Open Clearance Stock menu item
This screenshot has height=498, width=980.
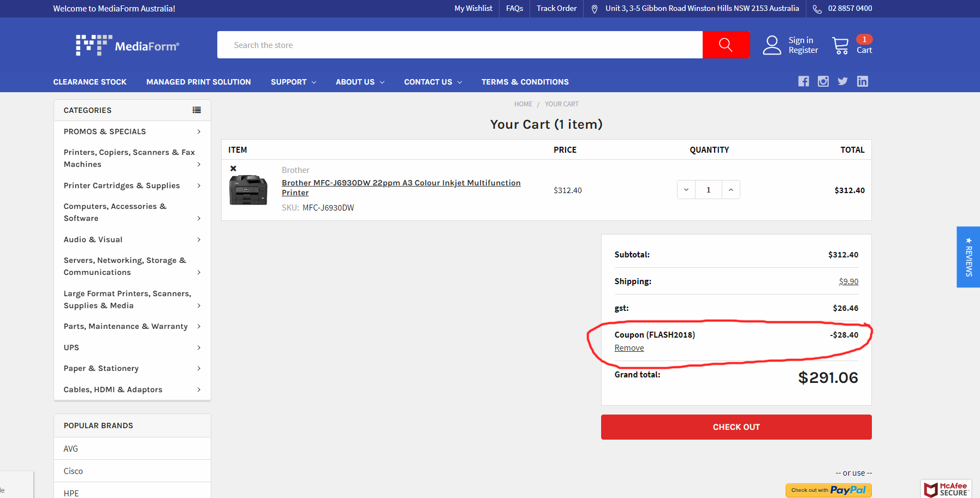coord(90,82)
